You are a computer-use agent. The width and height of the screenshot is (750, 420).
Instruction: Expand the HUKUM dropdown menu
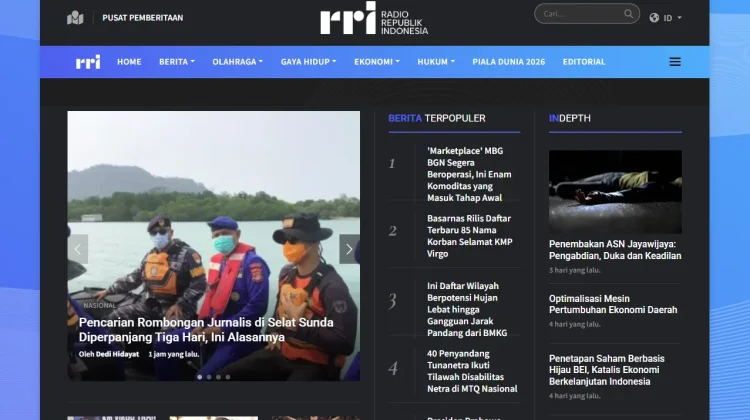click(436, 62)
